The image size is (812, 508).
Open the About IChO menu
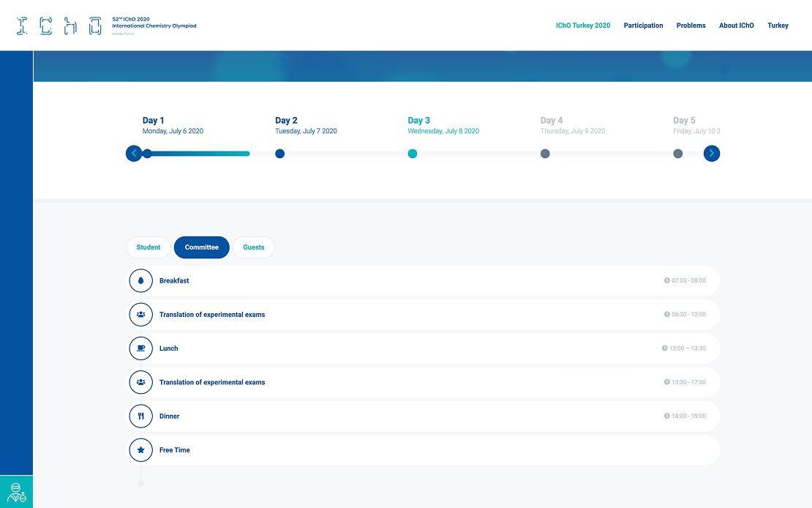point(737,26)
